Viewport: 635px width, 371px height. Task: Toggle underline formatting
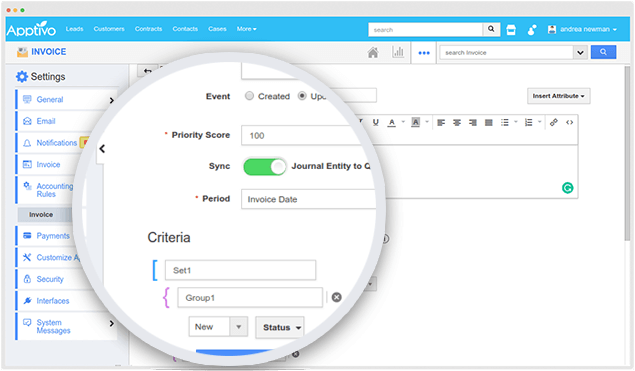pyautogui.click(x=375, y=122)
